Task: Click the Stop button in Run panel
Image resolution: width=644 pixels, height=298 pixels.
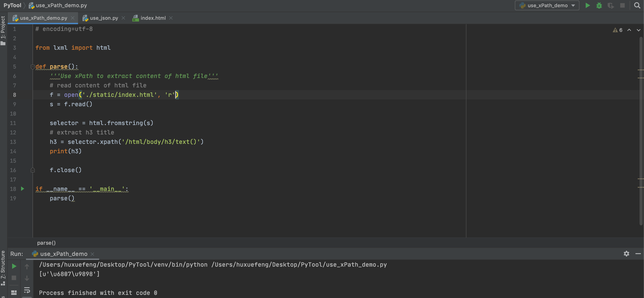Action: (x=14, y=278)
